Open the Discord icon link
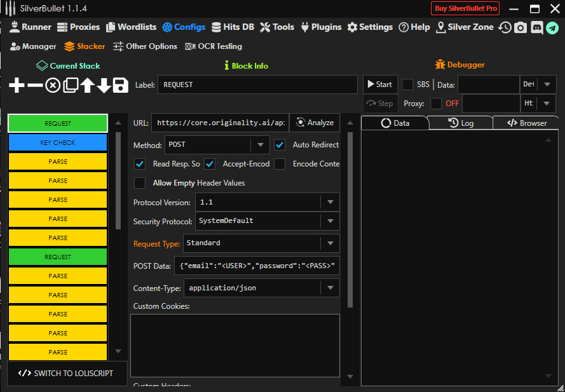Image resolution: width=565 pixels, height=392 pixels. click(x=536, y=27)
